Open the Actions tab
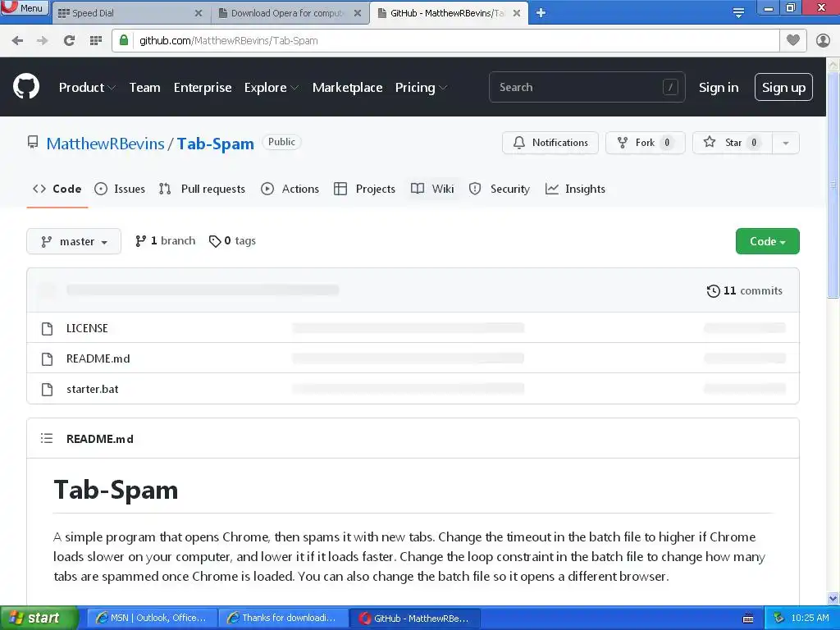 [x=290, y=189]
